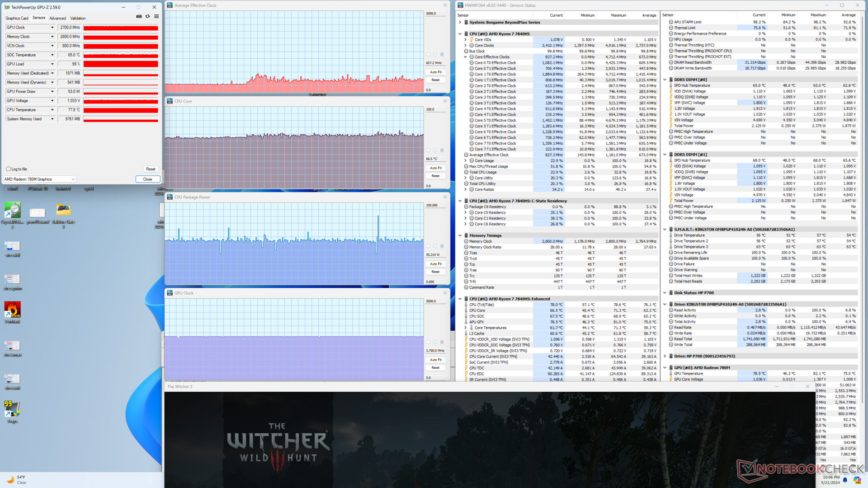Click Reset in the GPU Clock graph

tap(435, 368)
